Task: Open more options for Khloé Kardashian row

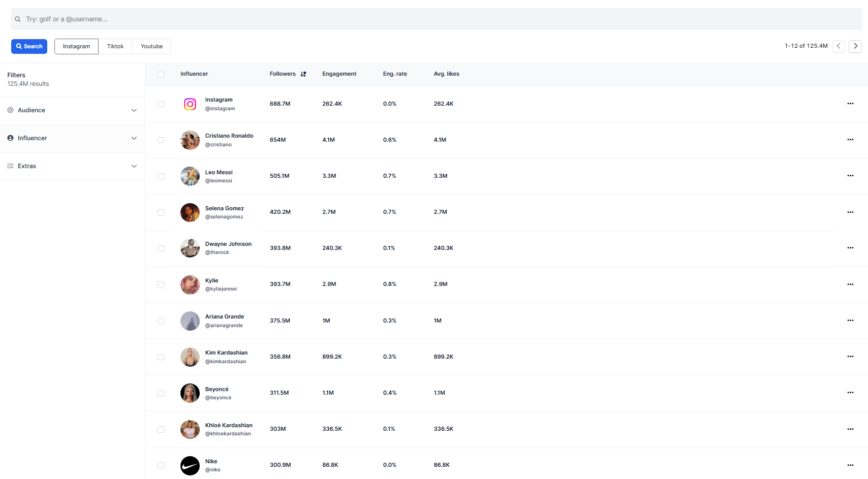Action: (850, 429)
